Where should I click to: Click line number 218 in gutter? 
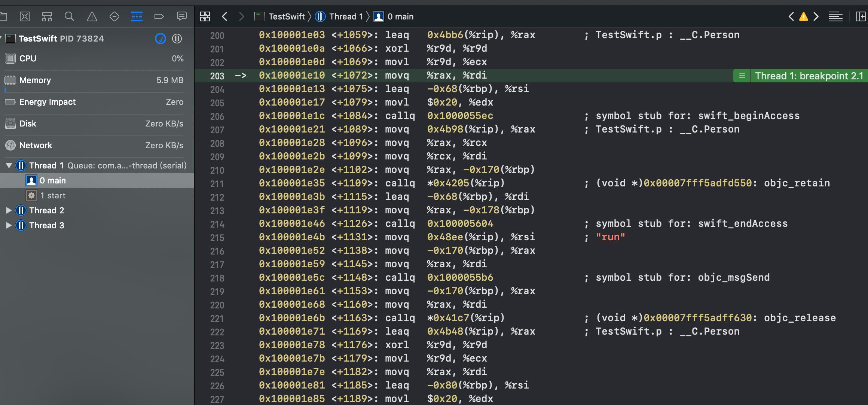point(217,278)
